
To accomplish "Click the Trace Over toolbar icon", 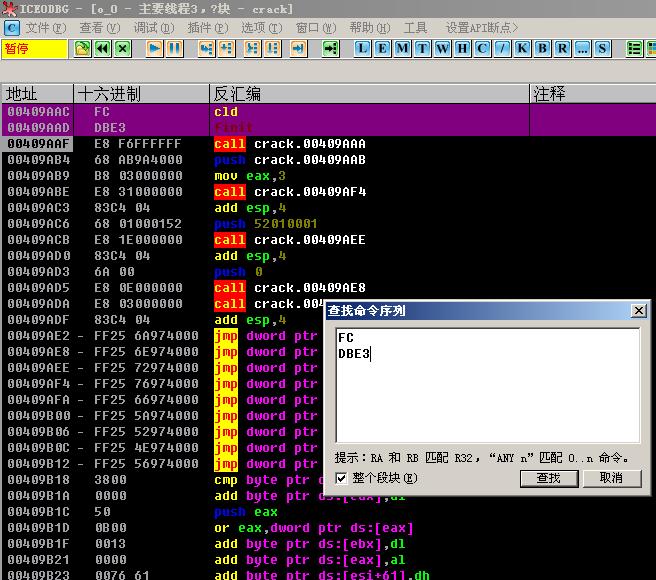I will coord(272,49).
